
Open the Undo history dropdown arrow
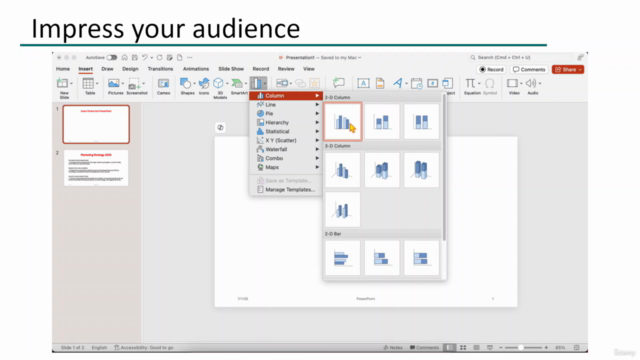tap(151, 58)
